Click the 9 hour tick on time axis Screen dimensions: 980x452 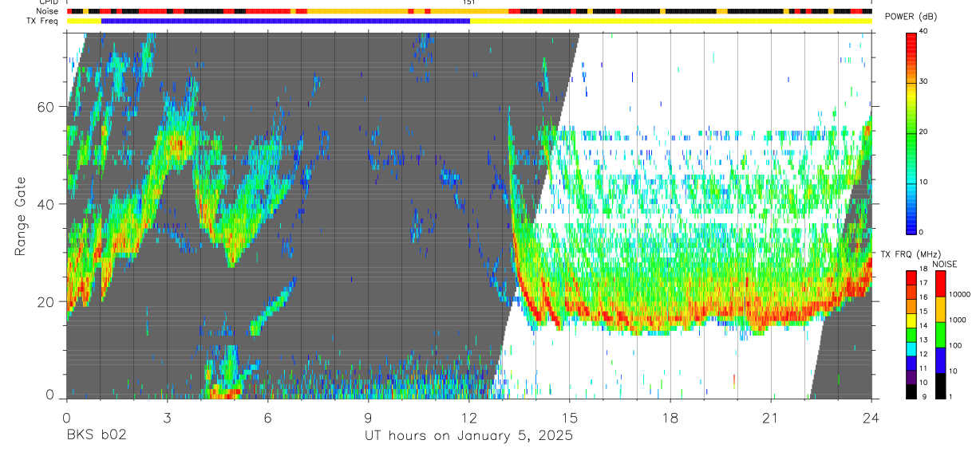tap(368, 417)
